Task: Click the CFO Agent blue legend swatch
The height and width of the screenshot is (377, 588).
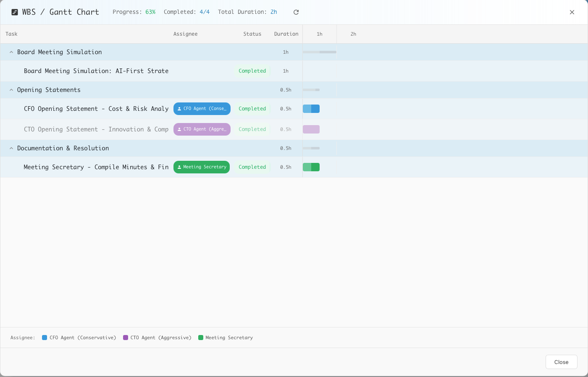Action: click(x=44, y=338)
